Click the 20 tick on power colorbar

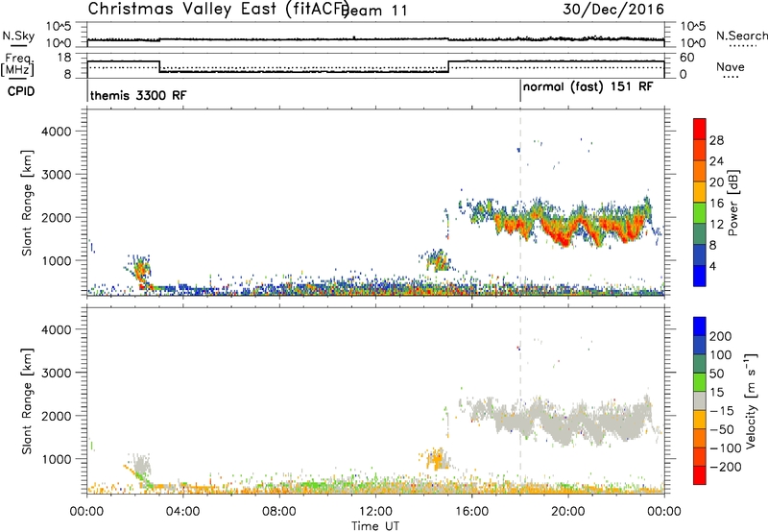pyautogui.click(x=716, y=182)
